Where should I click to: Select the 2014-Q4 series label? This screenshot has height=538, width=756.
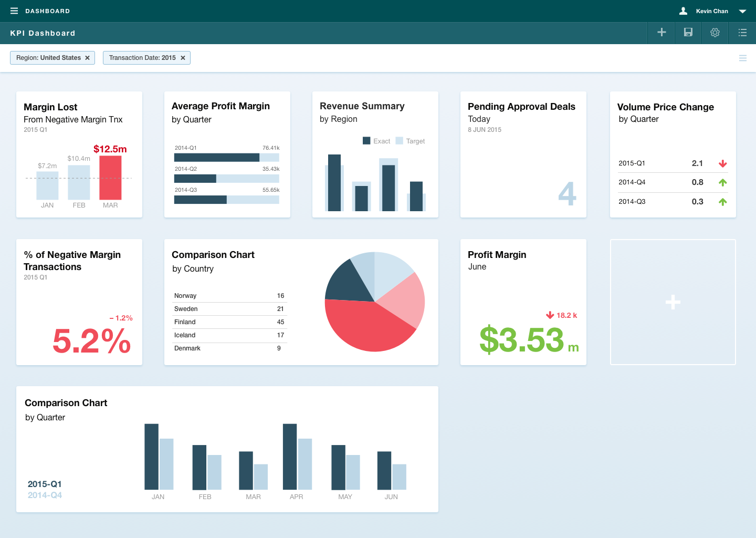45,495
